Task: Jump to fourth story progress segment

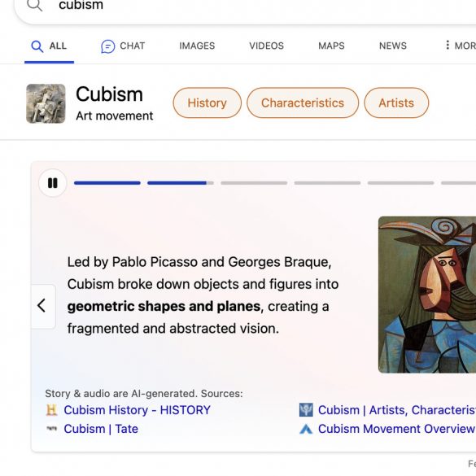Action: (327, 183)
